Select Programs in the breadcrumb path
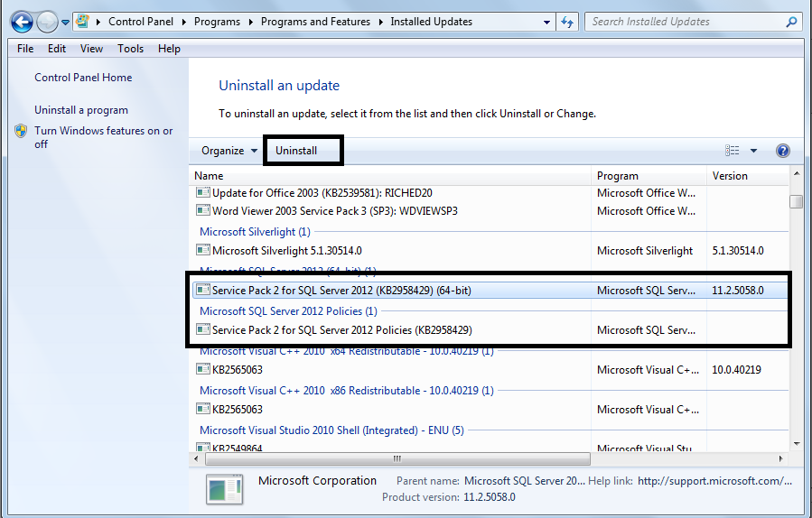Viewport: 812px width, 518px height. point(217,22)
